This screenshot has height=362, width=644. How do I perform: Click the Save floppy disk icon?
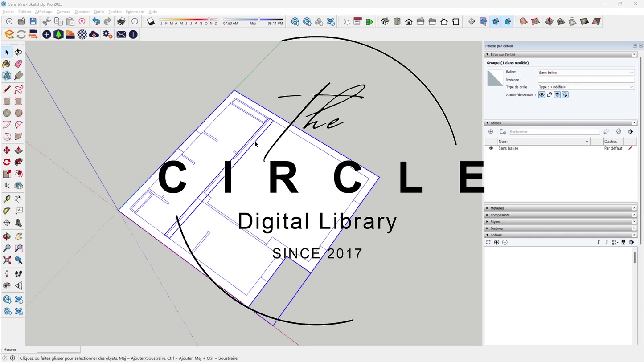point(33,21)
